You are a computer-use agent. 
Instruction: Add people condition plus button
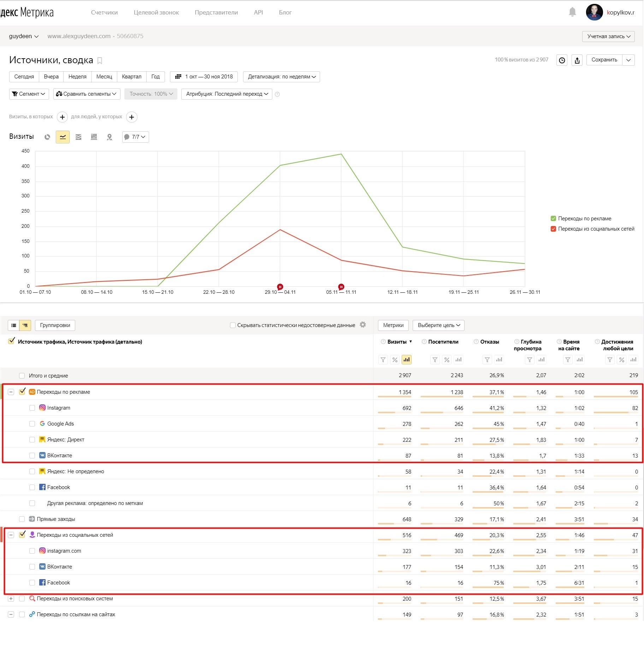(x=132, y=117)
